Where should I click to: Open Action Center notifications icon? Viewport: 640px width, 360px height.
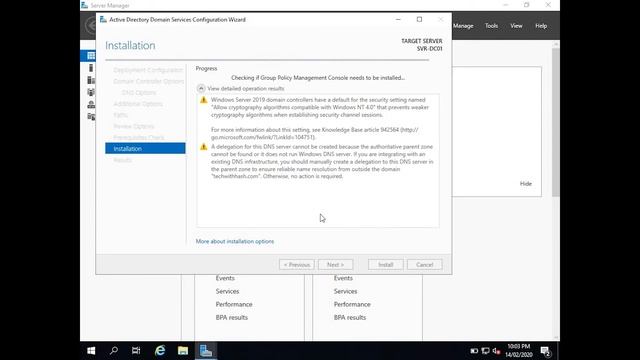(x=546, y=351)
